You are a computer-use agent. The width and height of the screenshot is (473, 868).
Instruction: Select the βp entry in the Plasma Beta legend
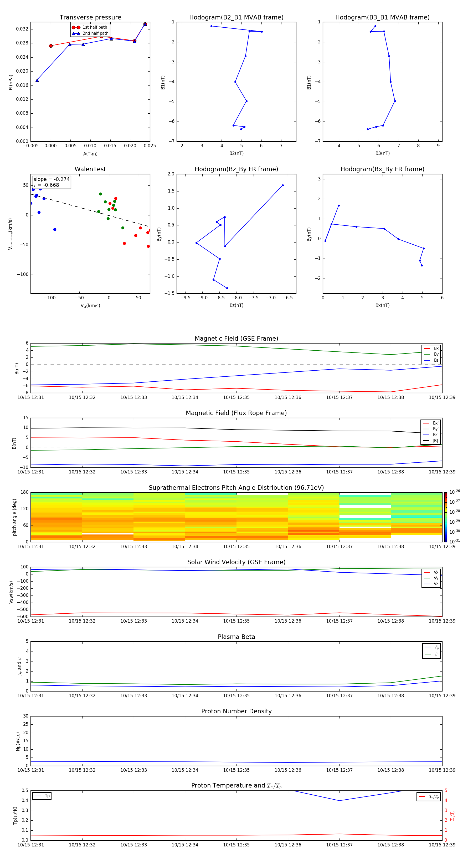[431, 647]
